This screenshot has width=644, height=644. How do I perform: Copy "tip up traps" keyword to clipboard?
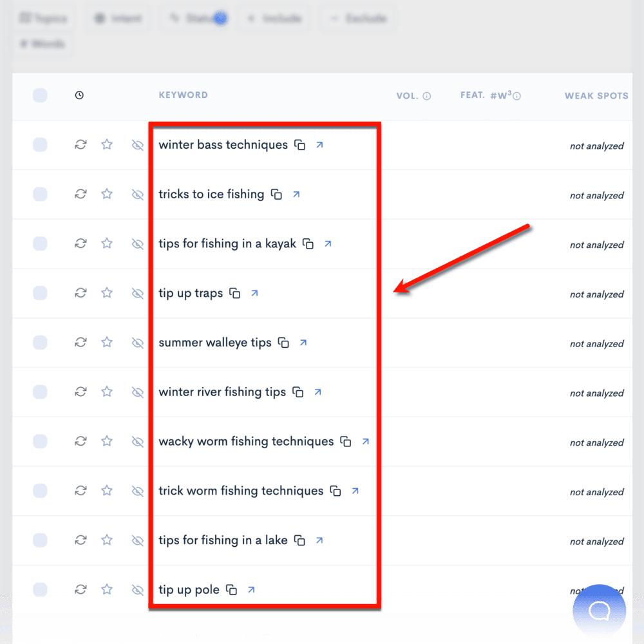click(236, 293)
